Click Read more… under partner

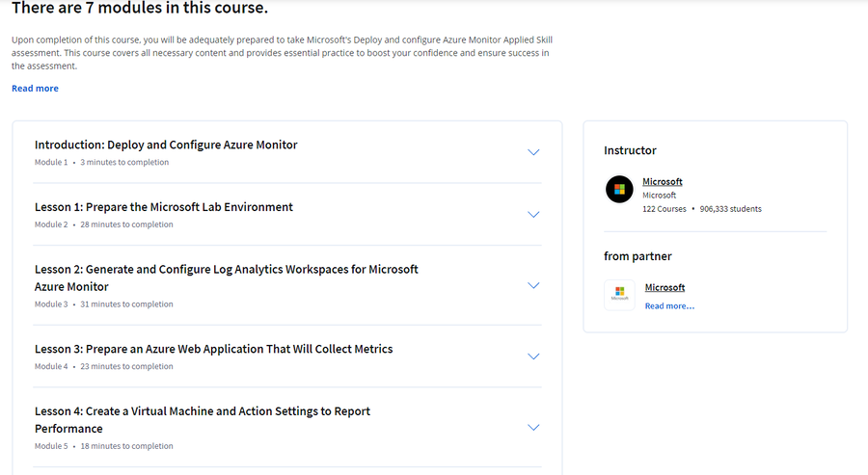pos(669,305)
